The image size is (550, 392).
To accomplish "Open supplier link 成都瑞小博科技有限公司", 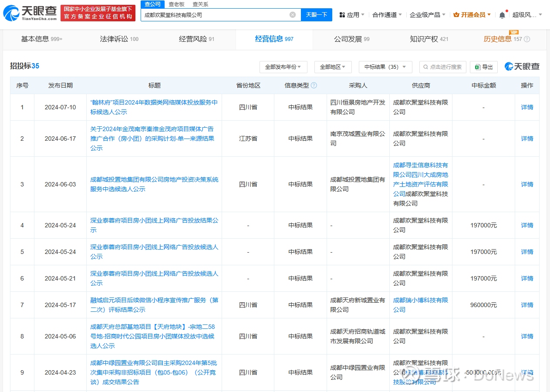I will [x=420, y=305].
